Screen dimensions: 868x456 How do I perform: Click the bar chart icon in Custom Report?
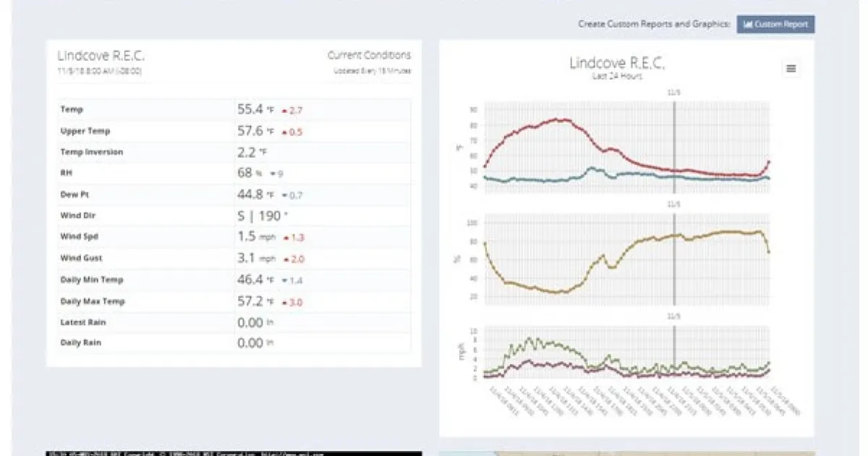click(748, 25)
